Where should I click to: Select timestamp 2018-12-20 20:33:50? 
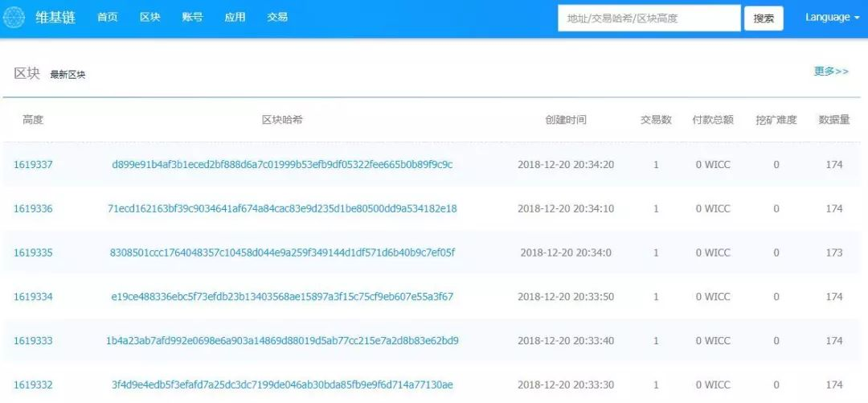tap(566, 297)
